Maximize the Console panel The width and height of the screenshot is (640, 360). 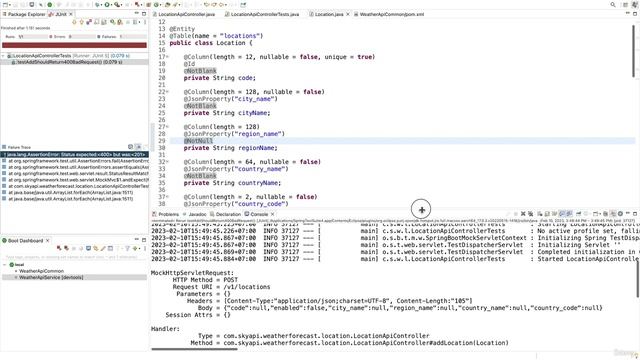click(x=635, y=213)
